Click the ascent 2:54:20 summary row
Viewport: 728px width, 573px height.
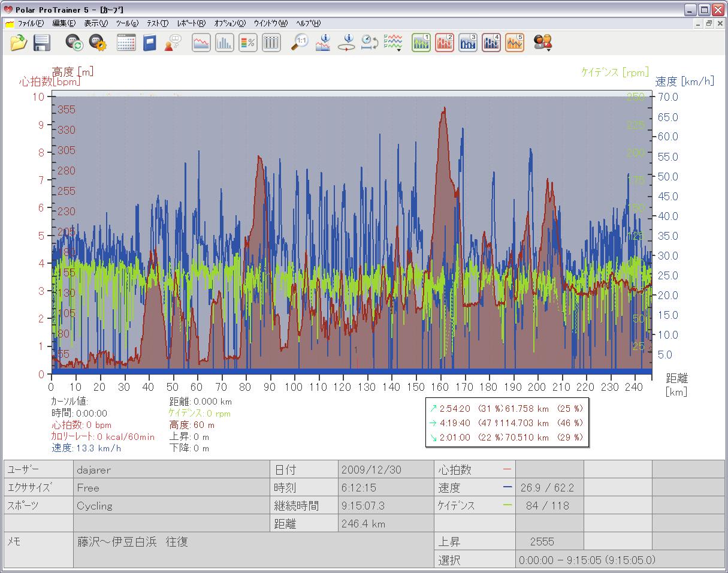(x=506, y=408)
